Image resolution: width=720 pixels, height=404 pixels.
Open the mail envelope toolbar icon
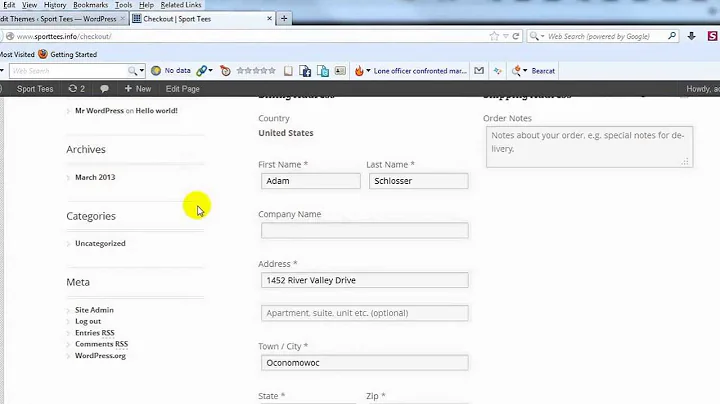(479, 71)
